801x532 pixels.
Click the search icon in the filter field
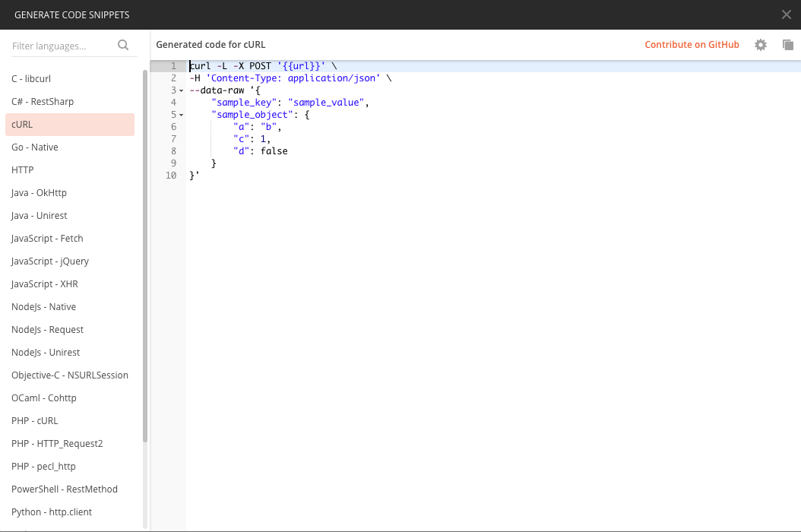(x=122, y=45)
